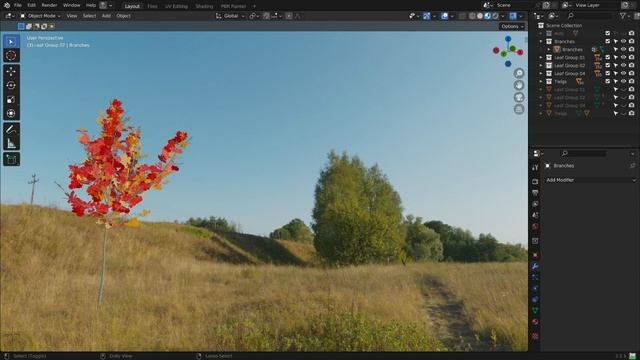Open the Window menu
Viewport: 640px width, 360px height.
coord(71,5)
